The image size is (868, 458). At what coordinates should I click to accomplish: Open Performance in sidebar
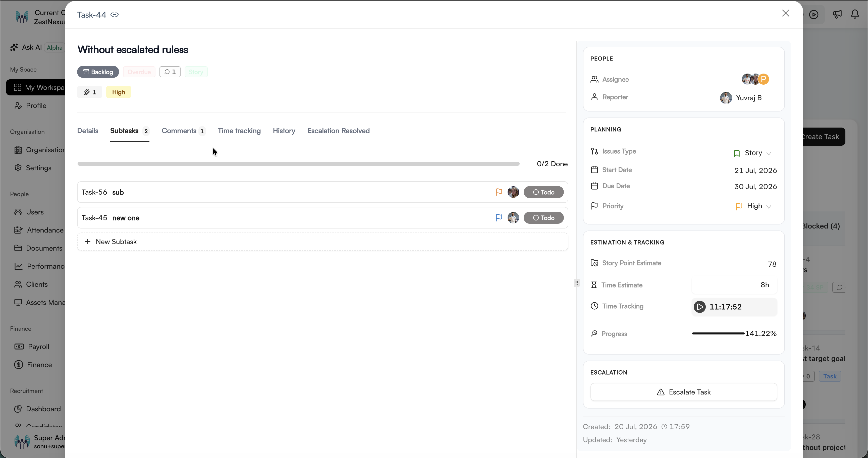39,266
